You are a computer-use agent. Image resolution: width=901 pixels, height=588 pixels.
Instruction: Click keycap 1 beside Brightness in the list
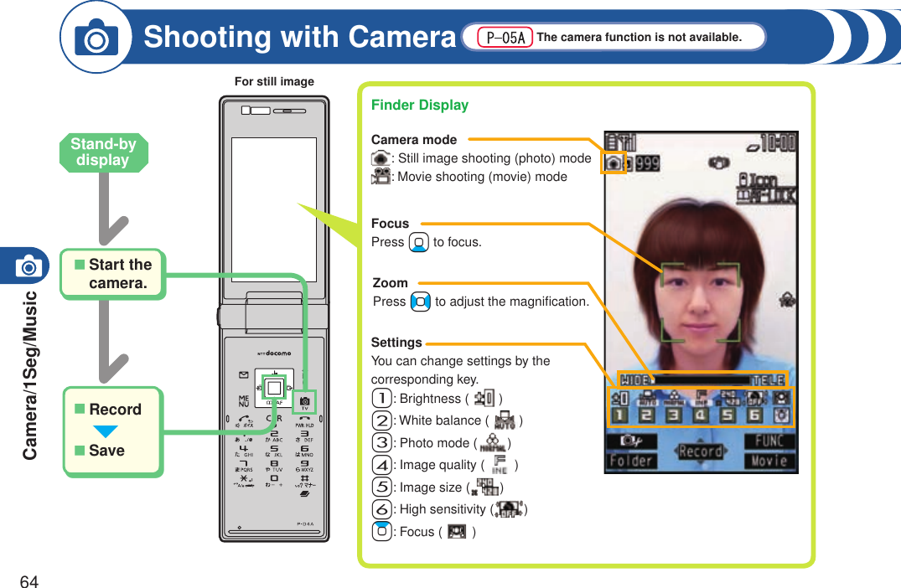381,398
